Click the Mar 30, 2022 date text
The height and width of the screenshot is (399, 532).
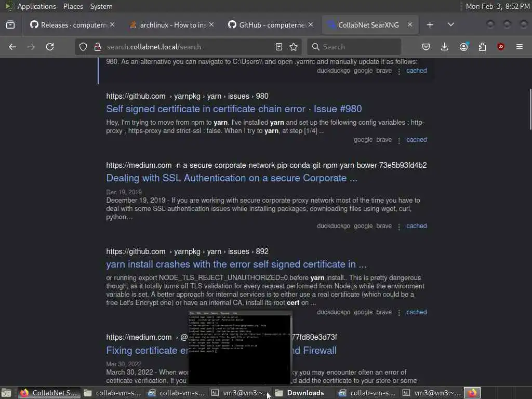124,364
